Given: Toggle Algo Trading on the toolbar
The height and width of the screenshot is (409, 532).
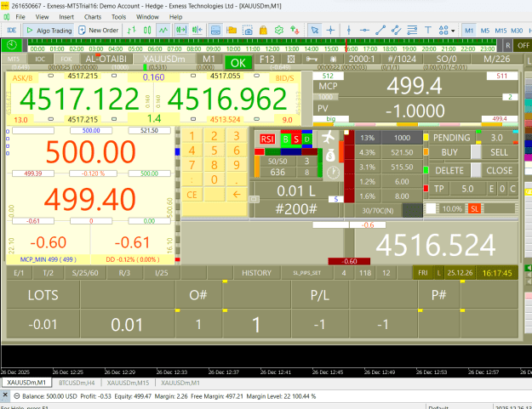Looking at the screenshot, I should 49,30.
